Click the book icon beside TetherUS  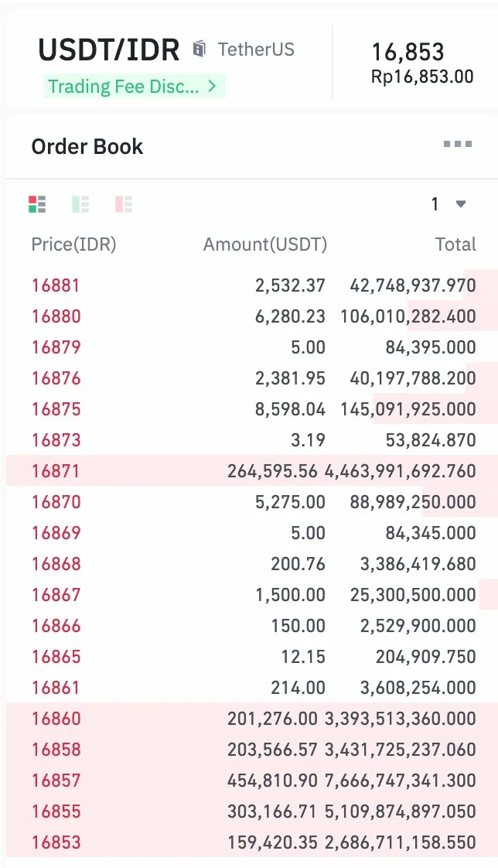pyautogui.click(x=200, y=50)
